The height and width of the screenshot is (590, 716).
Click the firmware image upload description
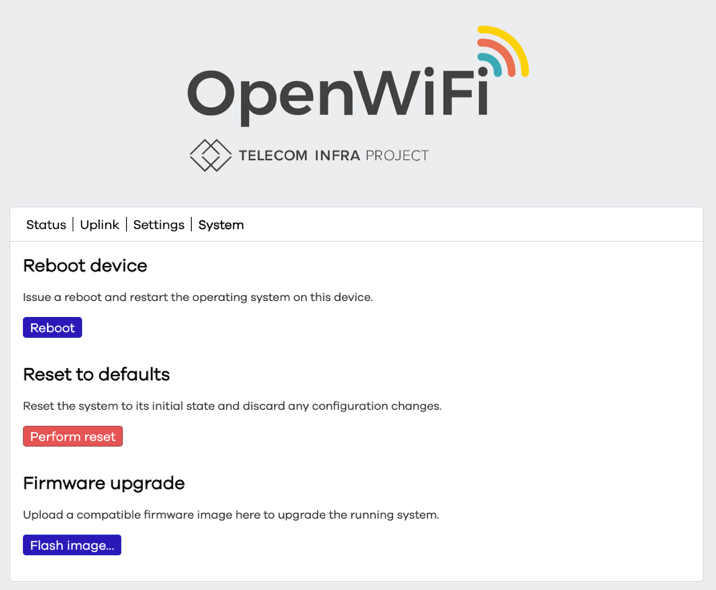(x=231, y=515)
